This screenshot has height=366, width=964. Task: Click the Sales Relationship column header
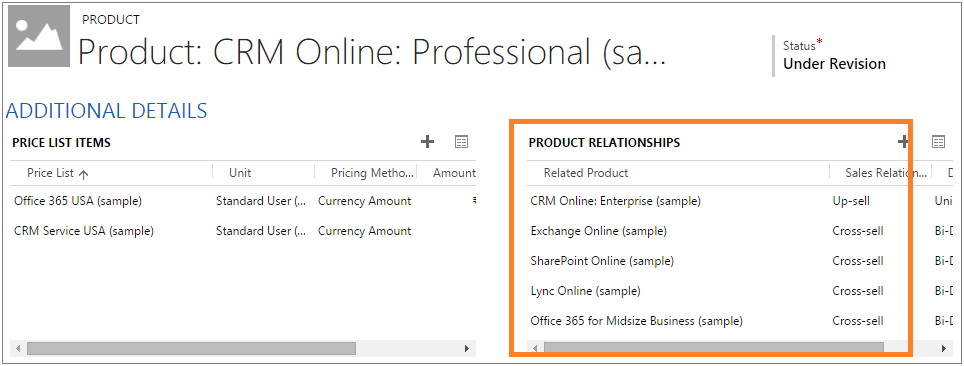(886, 173)
